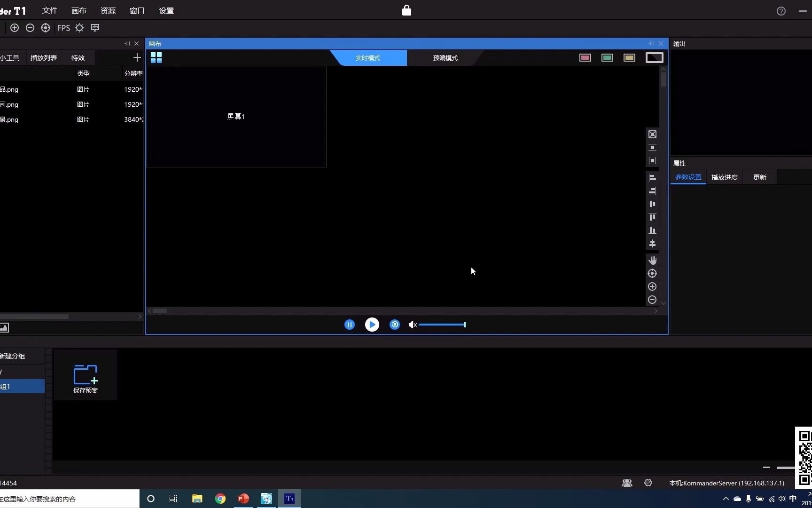The width and height of the screenshot is (812, 508).
Task: Switch to 参数设置 tab
Action: [688, 177]
